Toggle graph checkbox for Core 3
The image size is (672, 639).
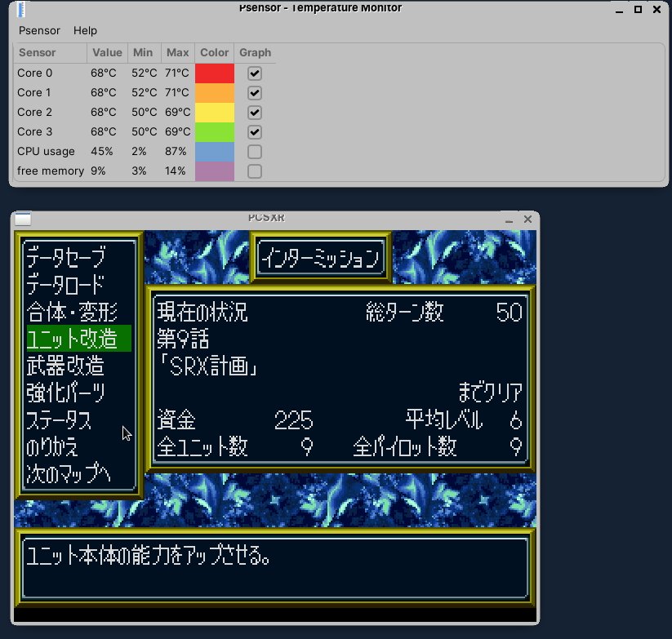click(x=255, y=132)
